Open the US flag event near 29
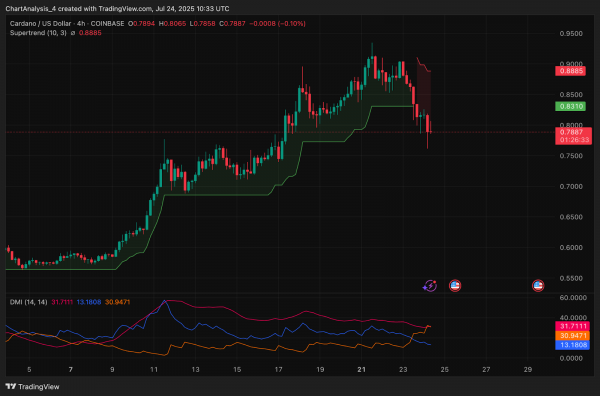 pyautogui.click(x=538, y=285)
